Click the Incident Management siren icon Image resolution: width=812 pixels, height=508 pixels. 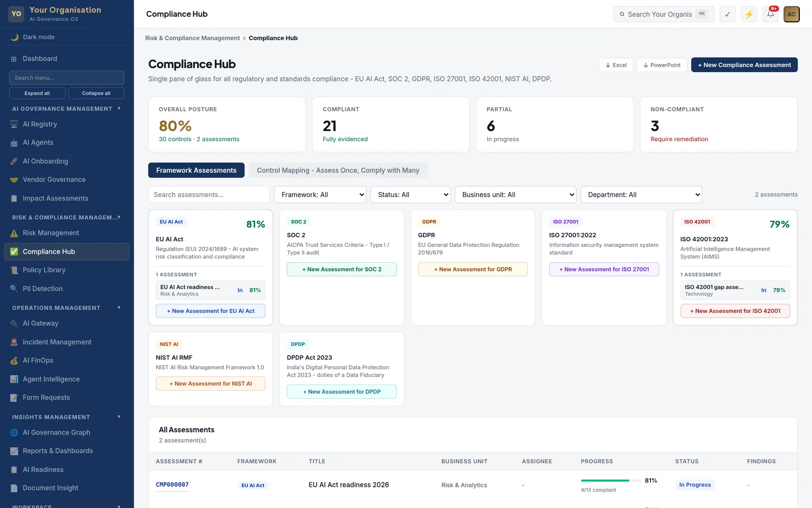[14, 342]
